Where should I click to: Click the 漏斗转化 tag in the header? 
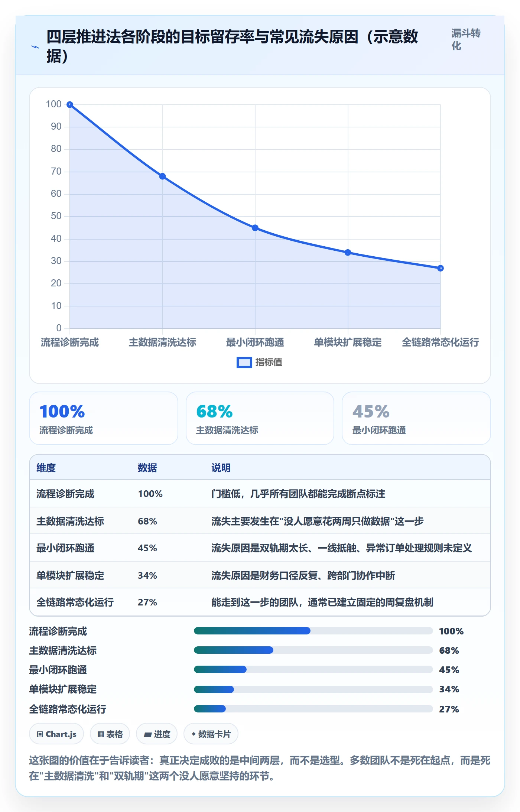click(466, 39)
